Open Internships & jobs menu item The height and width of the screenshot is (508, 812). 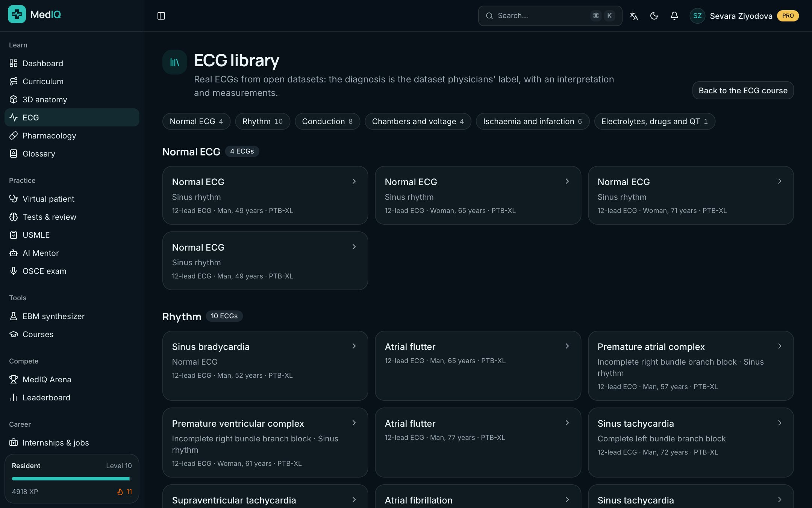(72, 443)
